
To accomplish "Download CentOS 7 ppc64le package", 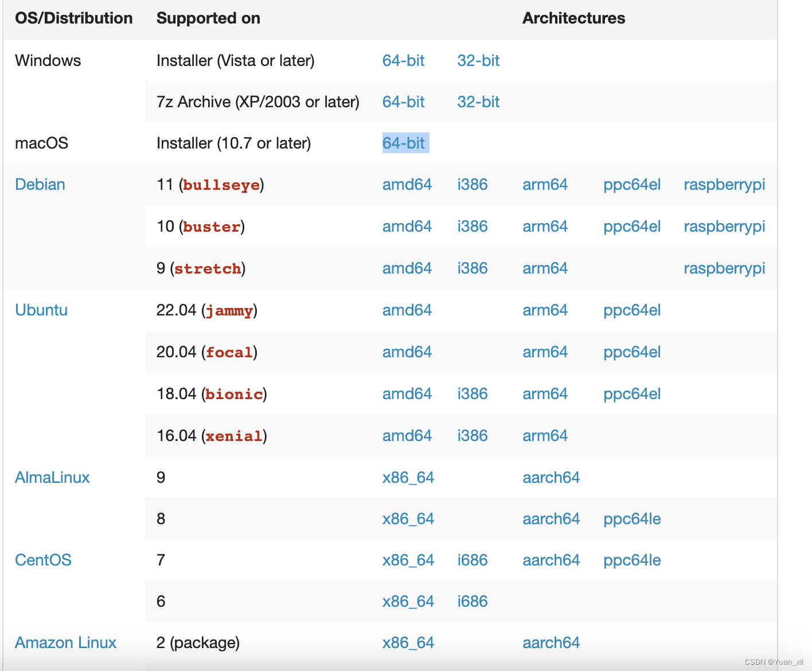I will tap(632, 560).
